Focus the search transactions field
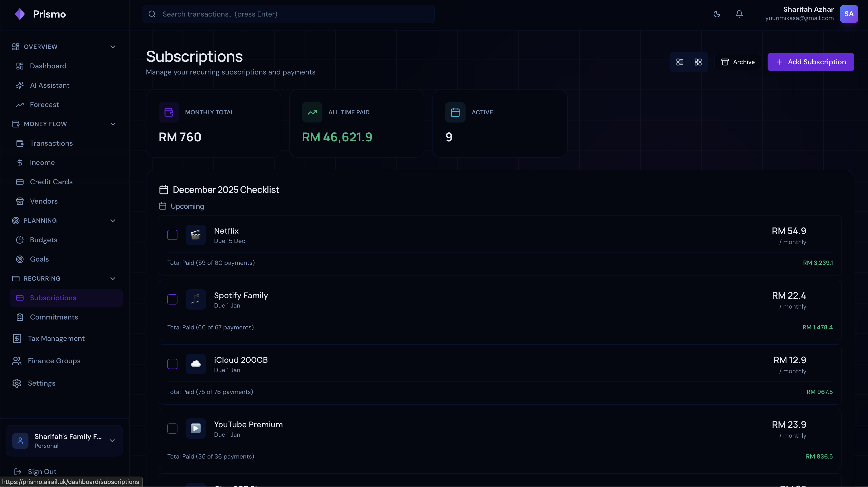The image size is (868, 487). pyautogui.click(x=288, y=14)
